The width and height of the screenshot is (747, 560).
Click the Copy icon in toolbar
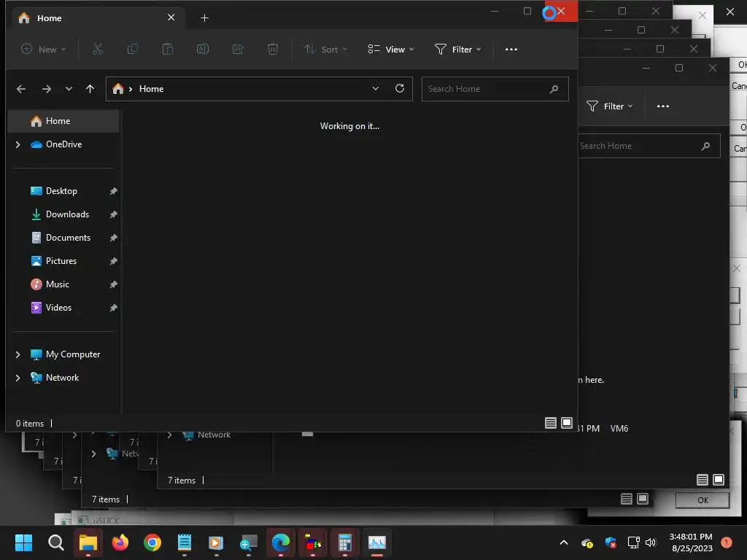[x=133, y=49]
